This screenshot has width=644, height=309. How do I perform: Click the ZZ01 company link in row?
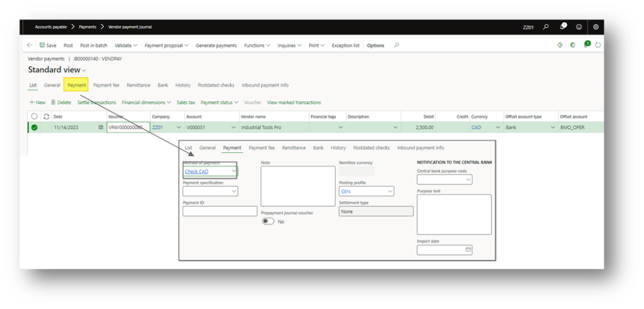[157, 127]
